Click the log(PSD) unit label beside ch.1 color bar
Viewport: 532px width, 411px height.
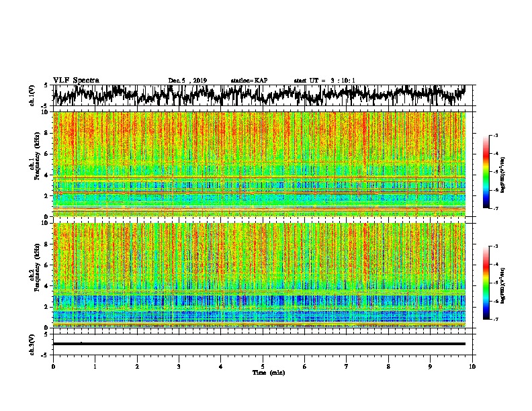(x=502, y=175)
